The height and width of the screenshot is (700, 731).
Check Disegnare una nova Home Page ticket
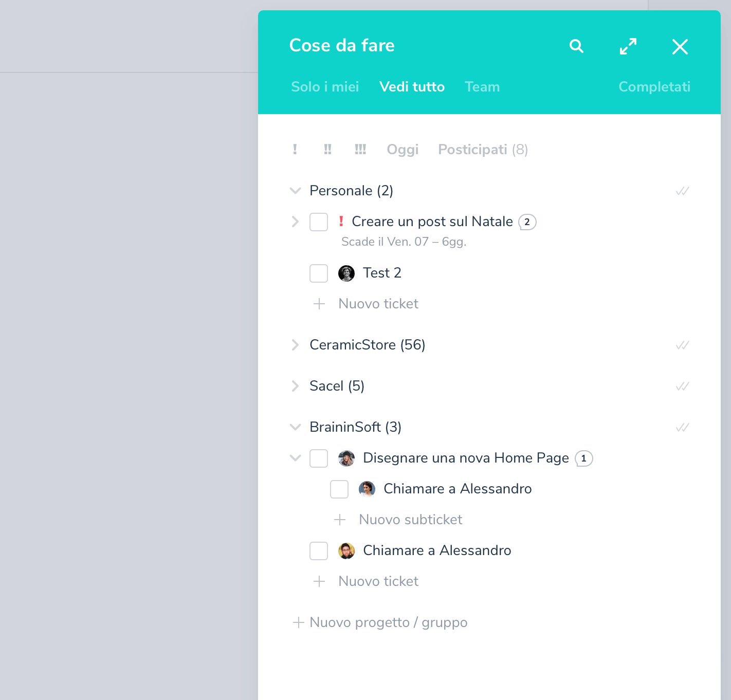[x=319, y=458]
